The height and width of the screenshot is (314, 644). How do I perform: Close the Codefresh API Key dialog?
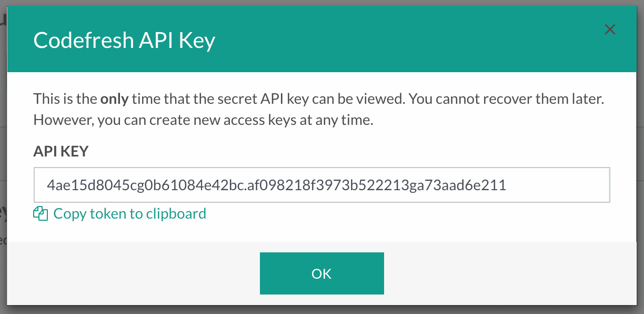(610, 30)
